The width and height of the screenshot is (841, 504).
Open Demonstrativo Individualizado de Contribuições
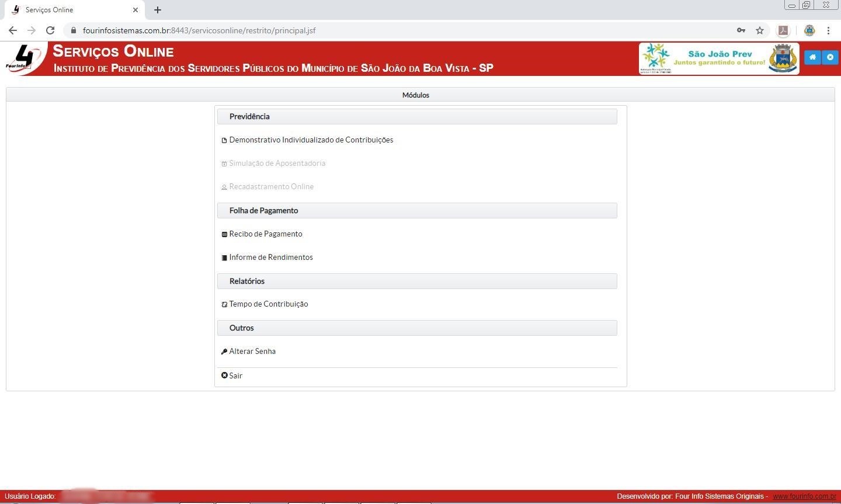tap(311, 140)
